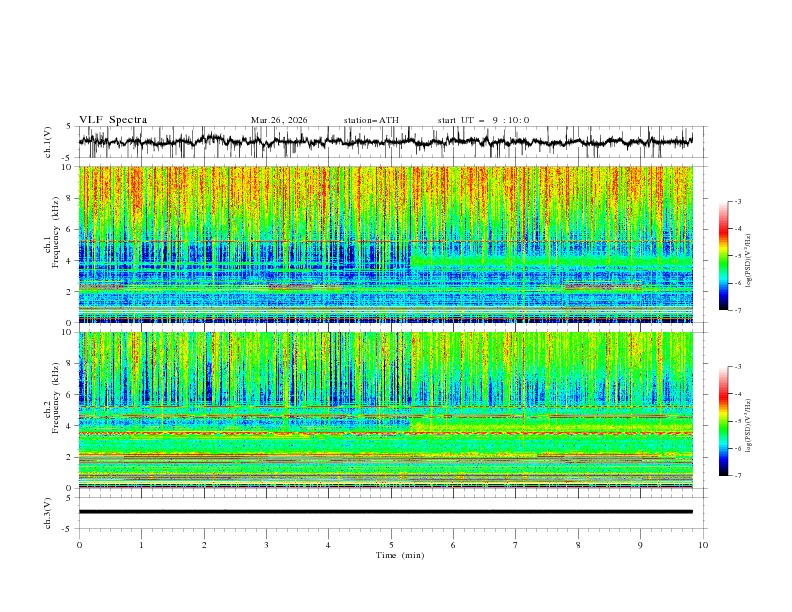Click the ch.2 spectrogram panel
The width and height of the screenshot is (792, 612).
pyautogui.click(x=385, y=410)
